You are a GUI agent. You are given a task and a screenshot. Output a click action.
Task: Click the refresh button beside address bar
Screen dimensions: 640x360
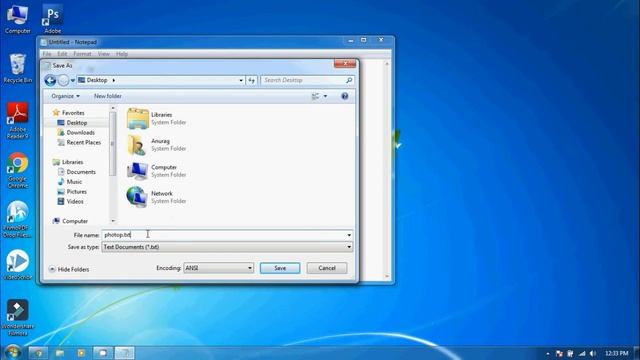251,80
